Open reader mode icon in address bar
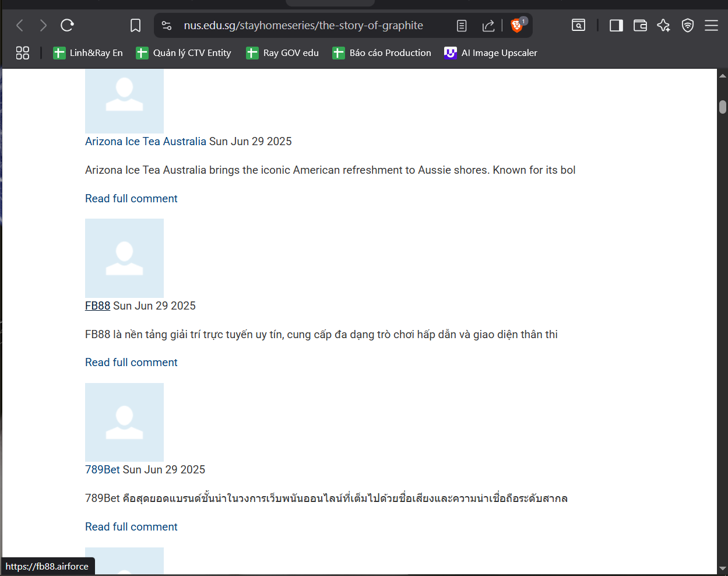 [x=462, y=26]
